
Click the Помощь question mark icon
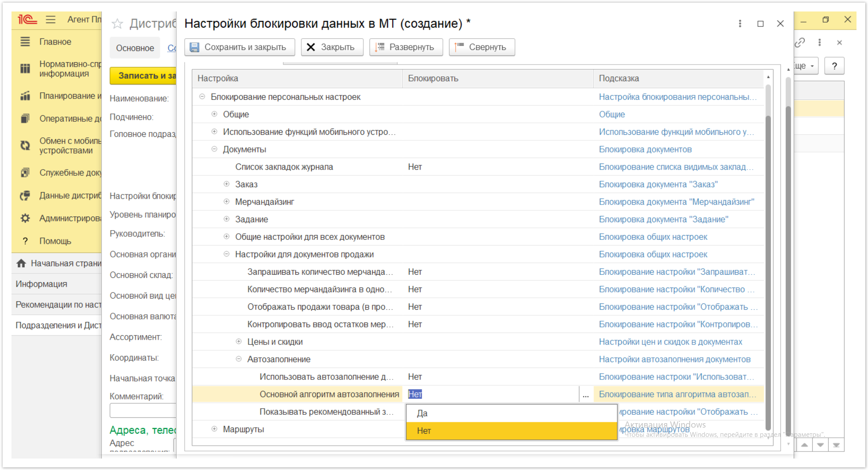25,241
